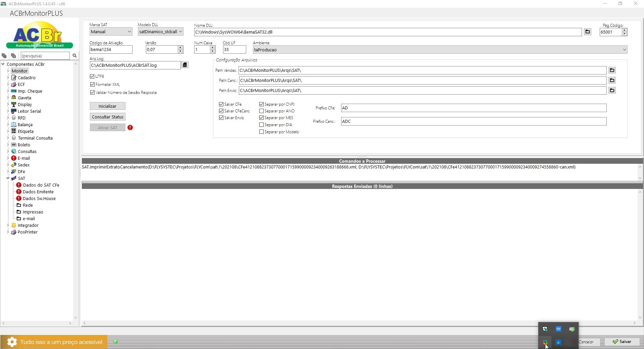644x349 pixels.
Task: Click the expand-all tree icon
Action: click(x=4, y=56)
